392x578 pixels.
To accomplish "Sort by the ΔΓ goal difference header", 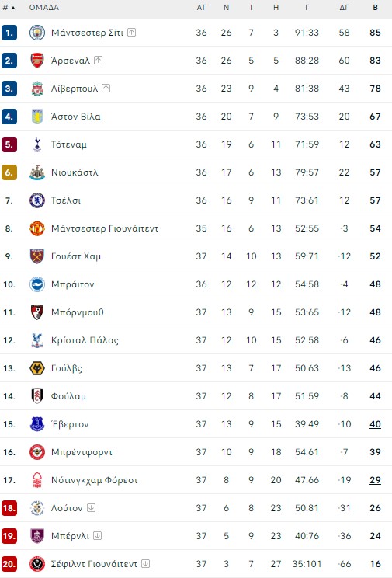I will click(x=344, y=7).
